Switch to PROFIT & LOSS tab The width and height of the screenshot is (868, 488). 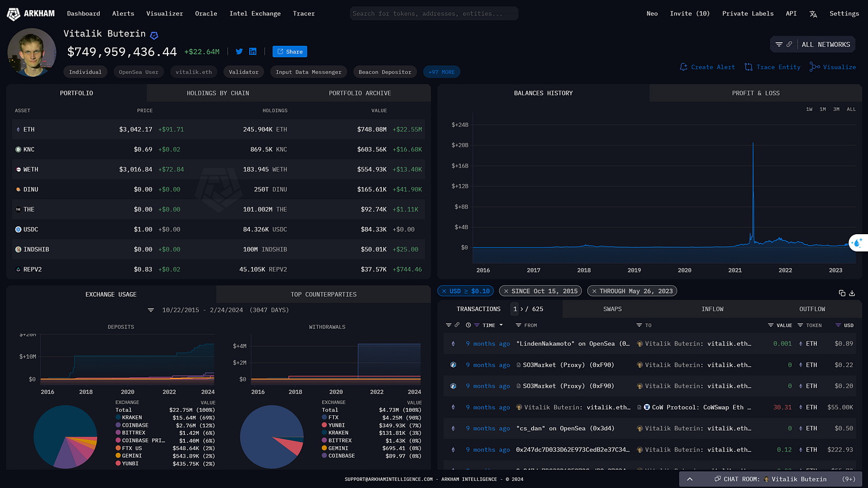[x=756, y=93]
